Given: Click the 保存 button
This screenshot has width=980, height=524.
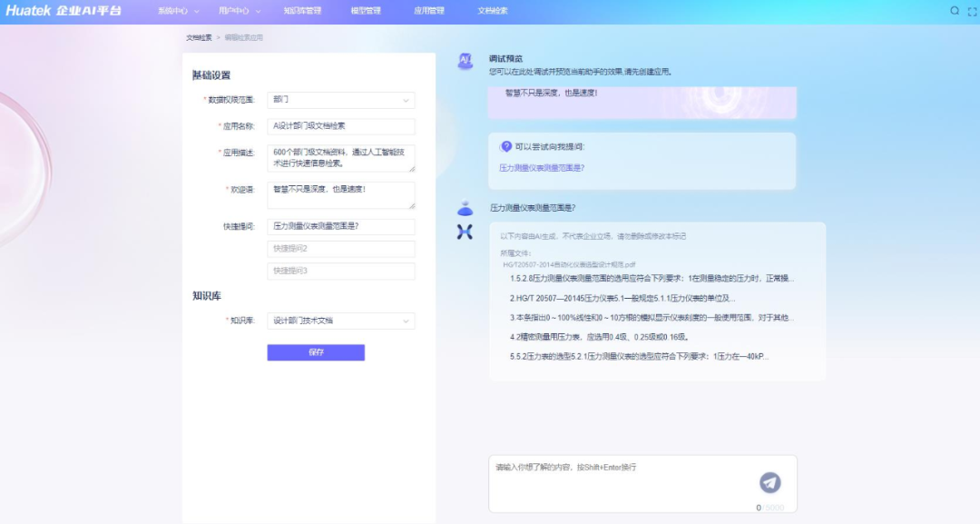Looking at the screenshot, I should coord(316,352).
